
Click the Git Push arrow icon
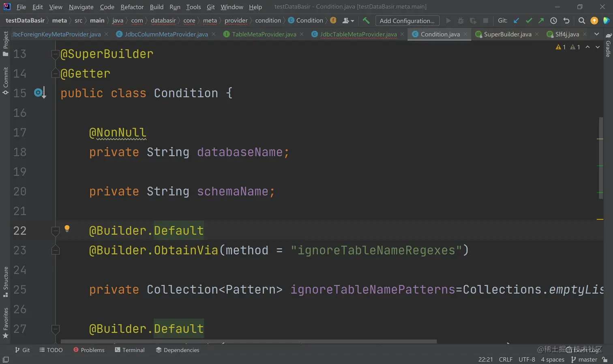point(541,21)
